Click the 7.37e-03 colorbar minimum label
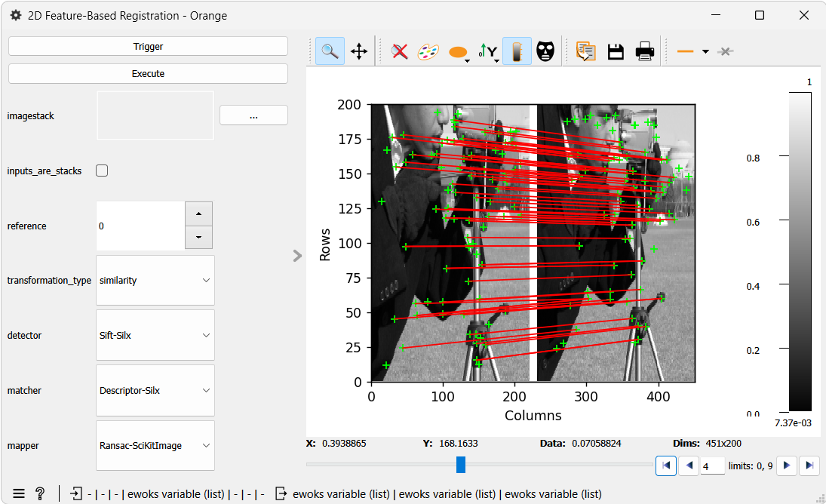Viewport: 826px width, 504px height. pyautogui.click(x=793, y=423)
